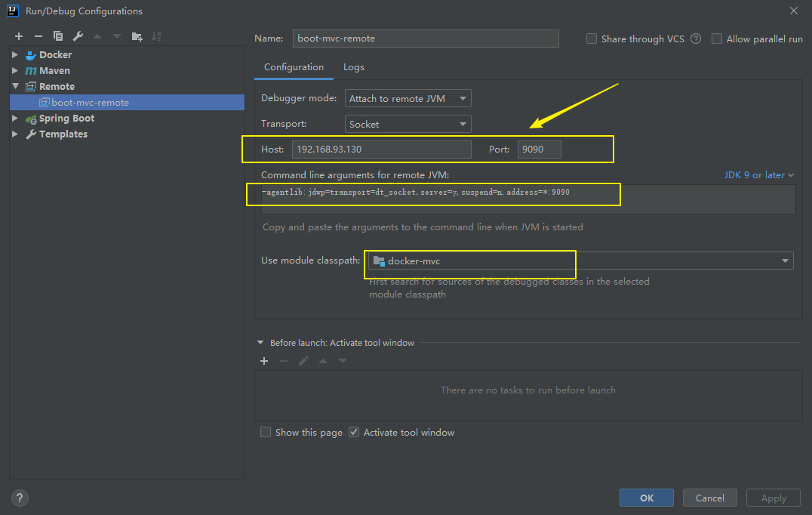Copy the selected configuration
The width and height of the screenshot is (812, 515).
58,36
